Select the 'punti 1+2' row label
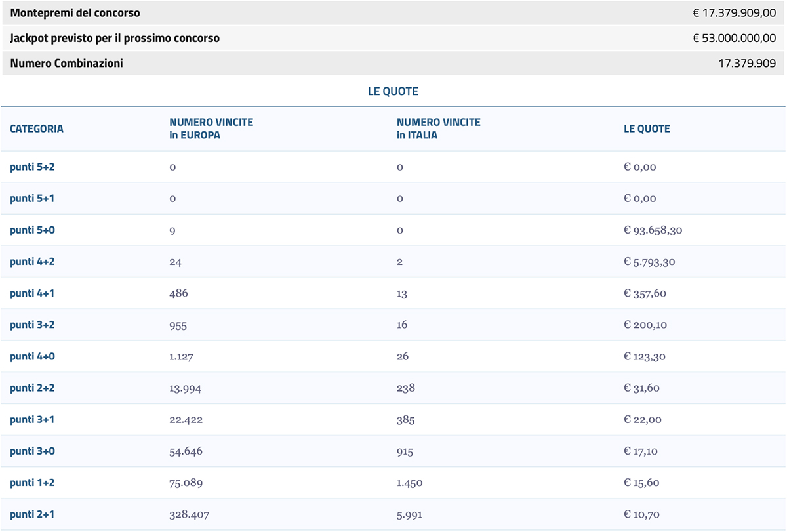Screen dimensions: 787x532 [32, 483]
